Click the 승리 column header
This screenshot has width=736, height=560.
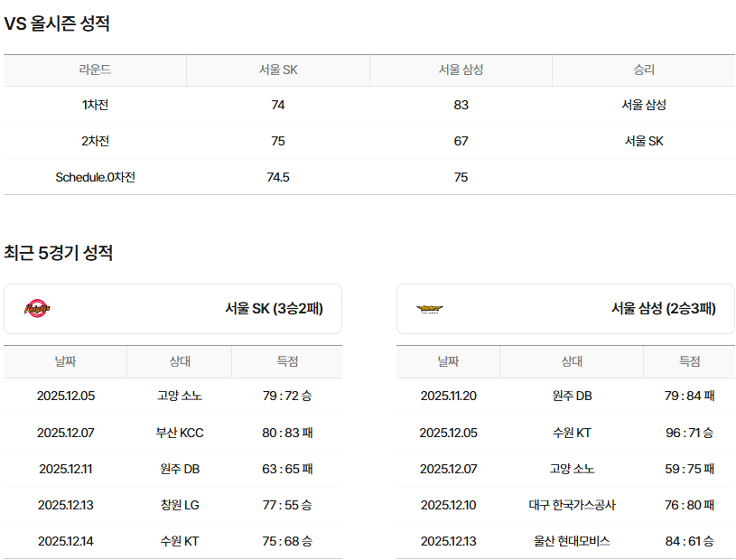(x=643, y=70)
